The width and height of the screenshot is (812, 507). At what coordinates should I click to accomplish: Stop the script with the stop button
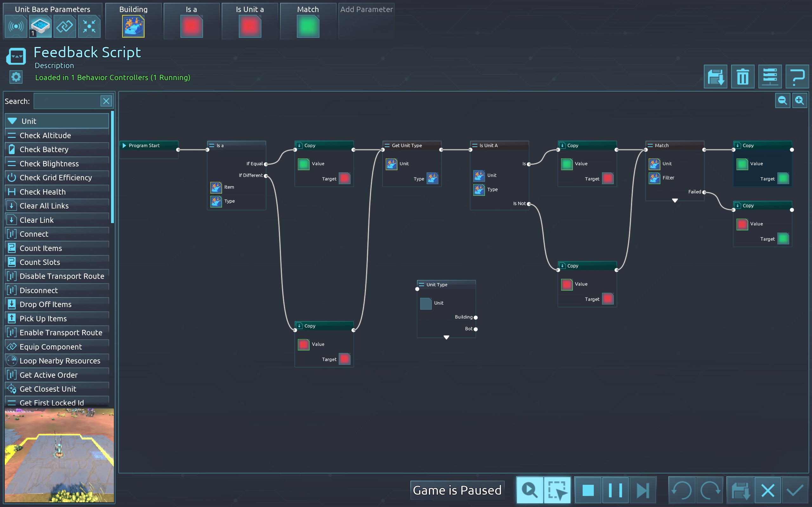(x=588, y=490)
